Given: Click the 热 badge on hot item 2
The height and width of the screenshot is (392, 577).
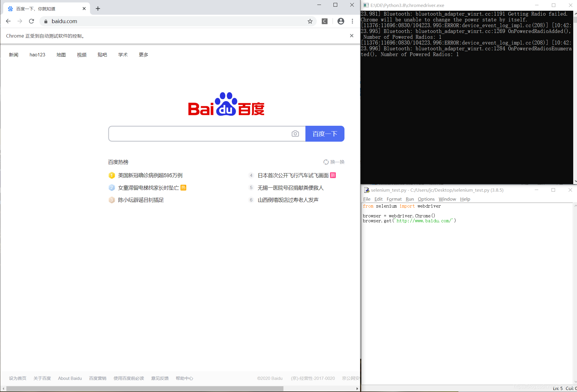Looking at the screenshot, I should point(183,188).
